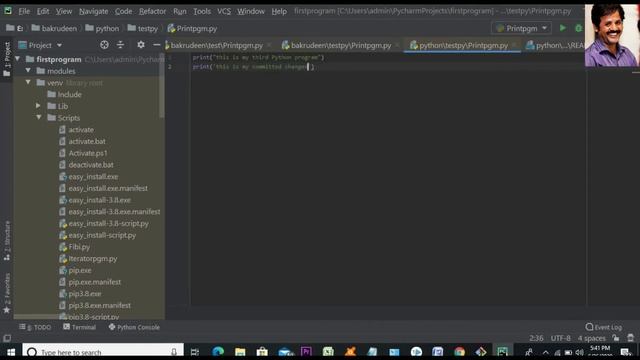The width and height of the screenshot is (640, 360).
Task: Collapse venv folder arrow
Action: click(28, 82)
